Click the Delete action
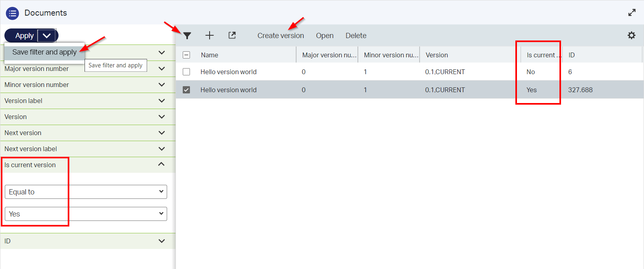The width and height of the screenshot is (644, 269). (x=356, y=36)
